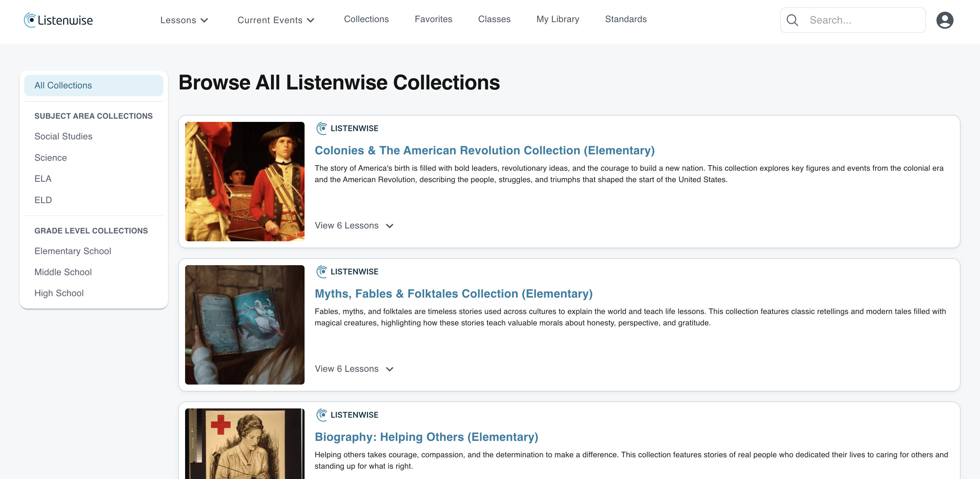This screenshot has height=479, width=980.
Task: Click the magnifying glass search icon
Action: 792,20
